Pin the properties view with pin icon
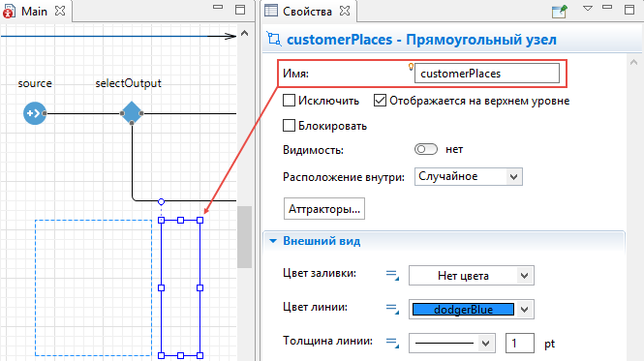This screenshot has height=361, width=644. pos(560,11)
